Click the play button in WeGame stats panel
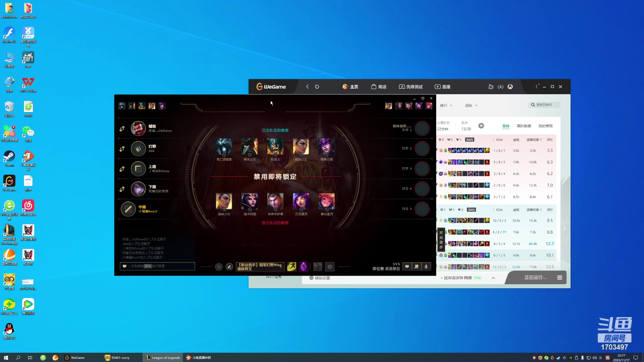This screenshot has height=362, width=644. [481, 126]
